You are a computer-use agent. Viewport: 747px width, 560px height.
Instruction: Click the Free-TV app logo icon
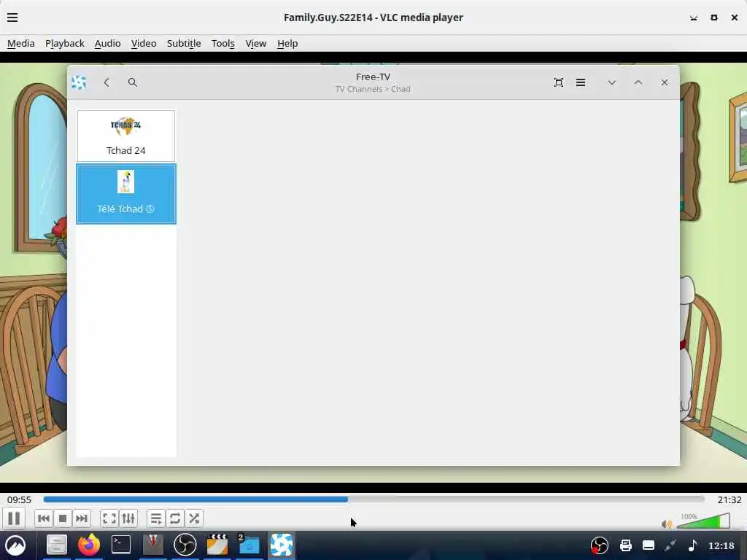(79, 82)
